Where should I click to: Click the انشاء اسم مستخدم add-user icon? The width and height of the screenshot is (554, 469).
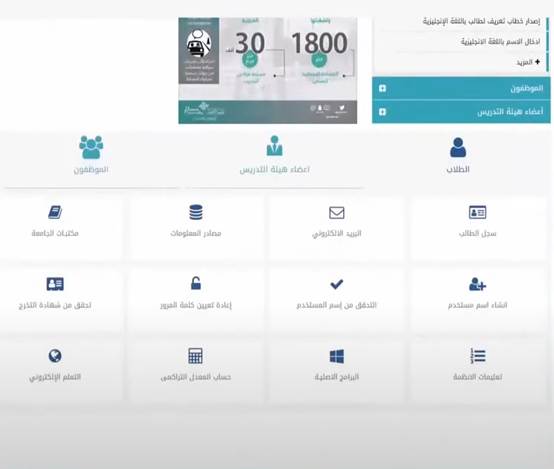(477, 284)
